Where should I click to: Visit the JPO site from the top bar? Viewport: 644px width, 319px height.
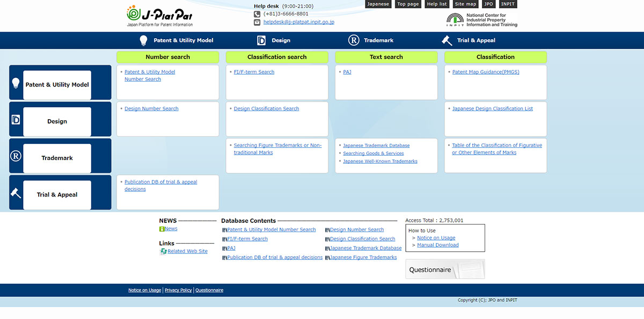488,4
